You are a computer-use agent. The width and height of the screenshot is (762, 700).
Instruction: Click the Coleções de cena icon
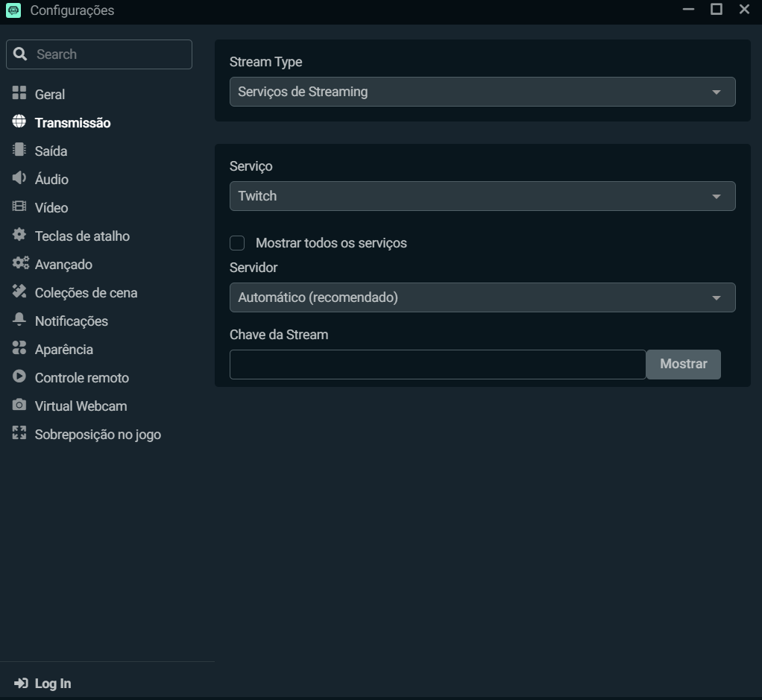(19, 291)
